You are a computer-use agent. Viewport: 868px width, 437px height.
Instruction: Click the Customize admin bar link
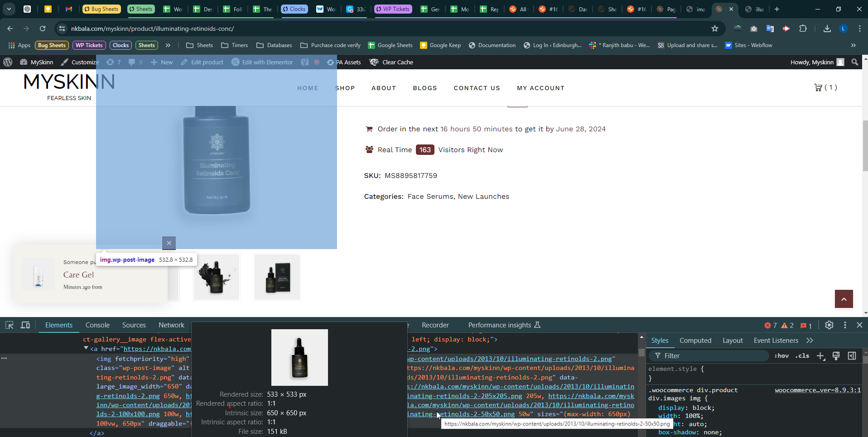pos(80,62)
